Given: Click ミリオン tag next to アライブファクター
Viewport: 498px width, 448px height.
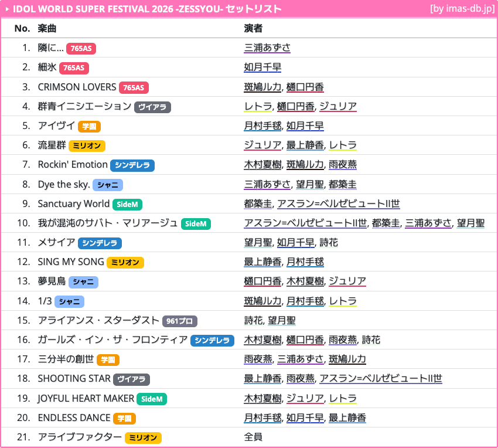Looking at the screenshot, I should pos(143,437).
